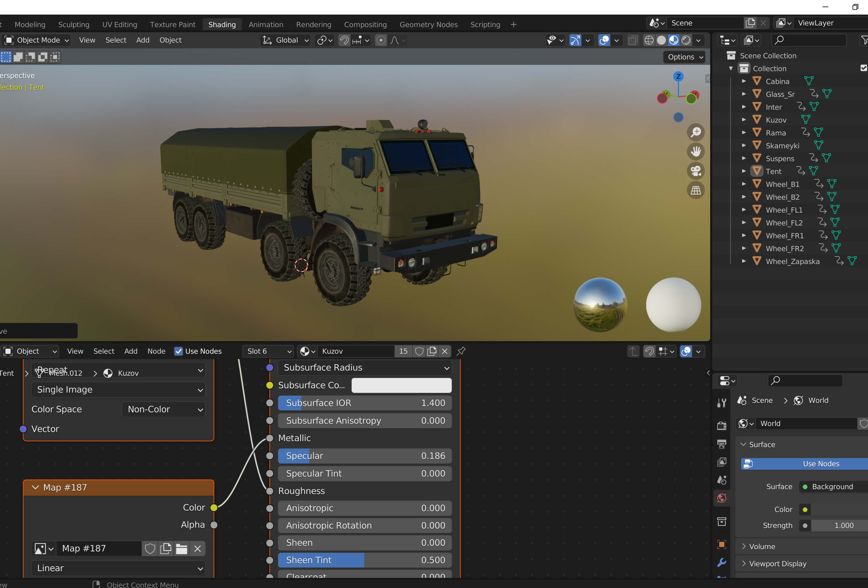Open Slot 6 material slot dropdown
Screen dimensions: 868x588
[268, 351]
